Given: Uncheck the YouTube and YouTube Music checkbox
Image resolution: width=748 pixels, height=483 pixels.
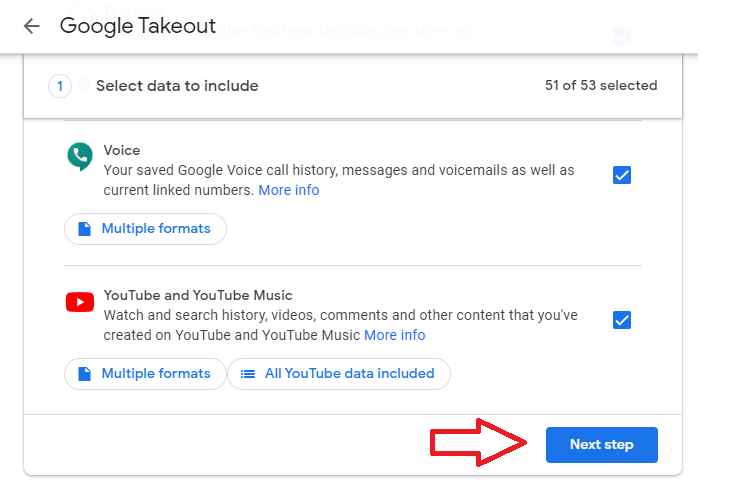Looking at the screenshot, I should 622,320.
